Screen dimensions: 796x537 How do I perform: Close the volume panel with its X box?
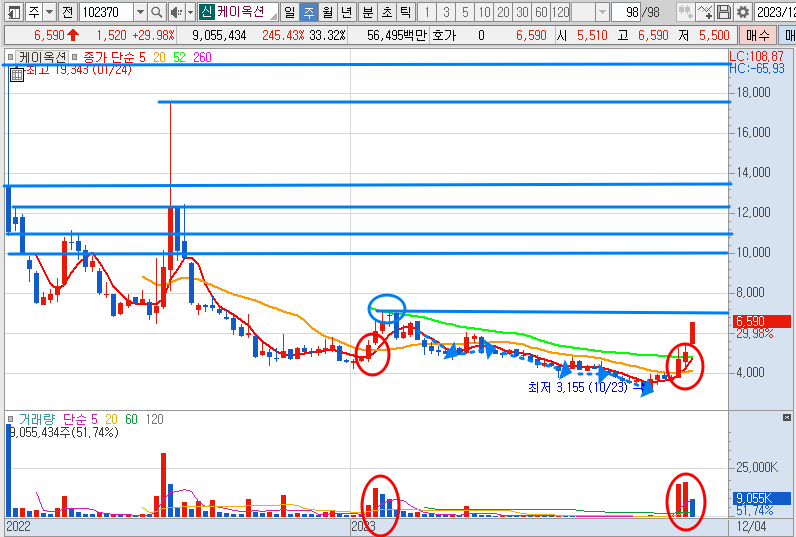coord(787,417)
